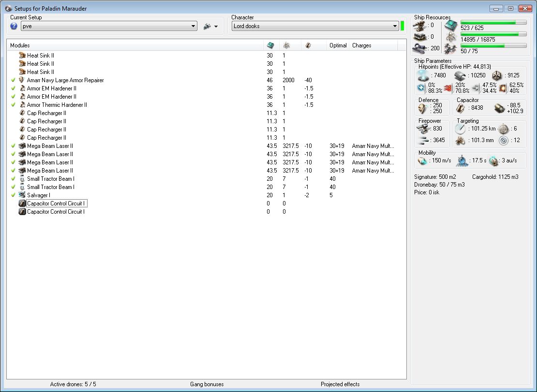Click the CPU column header icon
537x392 pixels.
270,45
